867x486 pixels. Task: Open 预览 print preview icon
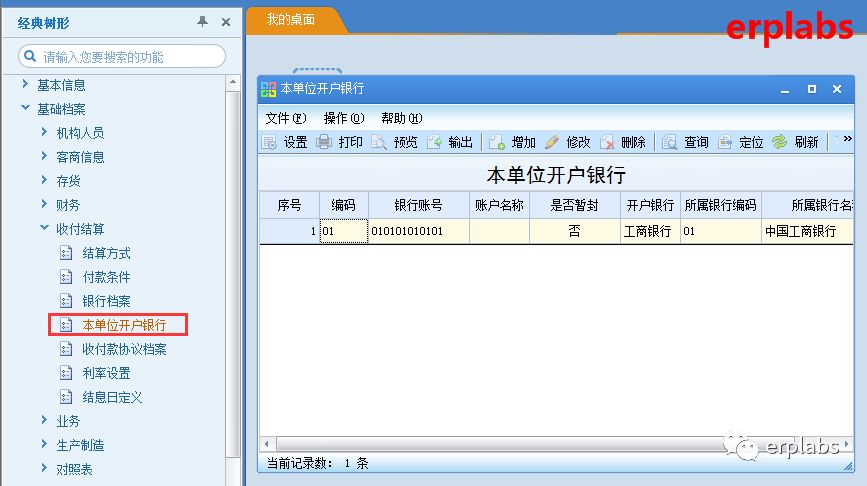[x=379, y=142]
